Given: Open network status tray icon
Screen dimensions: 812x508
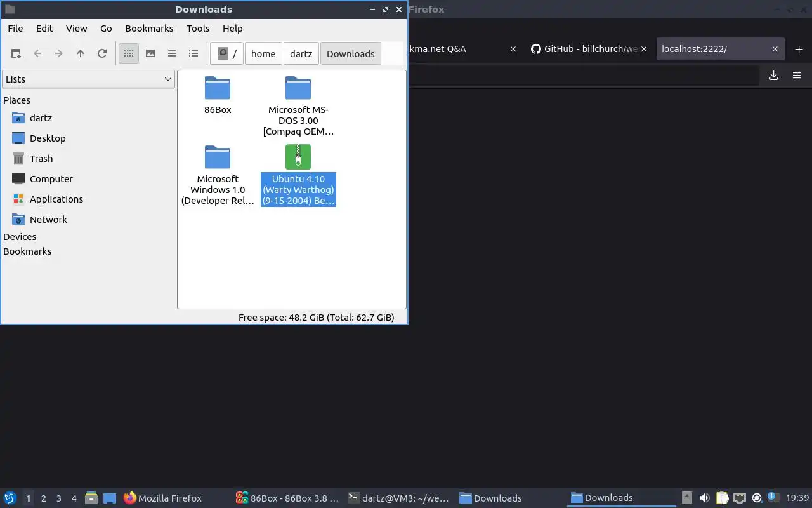Looking at the screenshot, I should (x=739, y=498).
